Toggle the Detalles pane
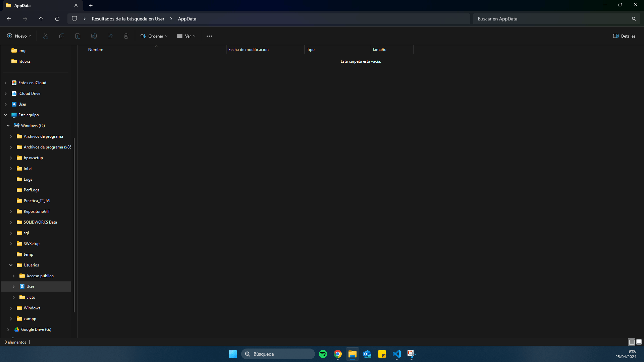This screenshot has height=362, width=644. pos(624,36)
